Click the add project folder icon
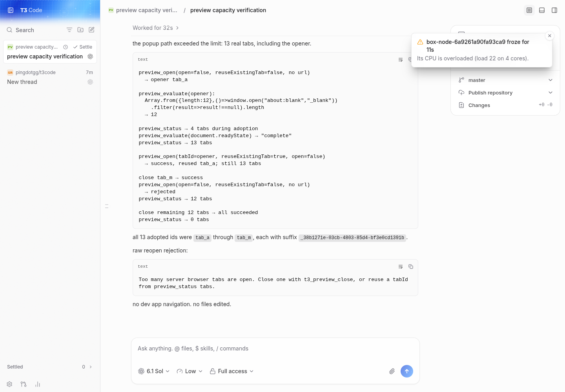 80,30
